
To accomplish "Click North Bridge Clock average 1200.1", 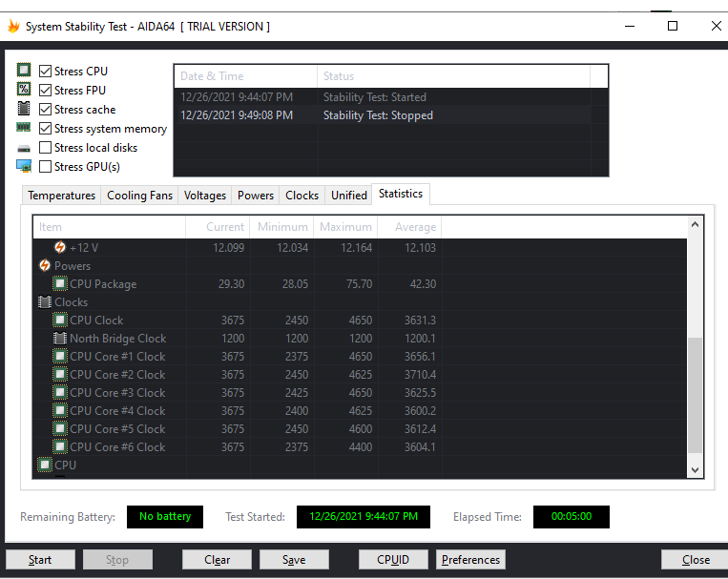I will pos(420,339).
